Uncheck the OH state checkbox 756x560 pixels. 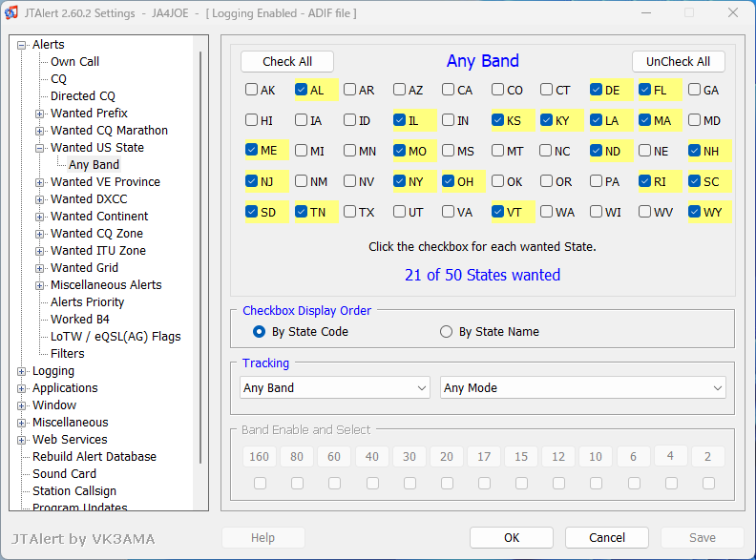pyautogui.click(x=448, y=181)
